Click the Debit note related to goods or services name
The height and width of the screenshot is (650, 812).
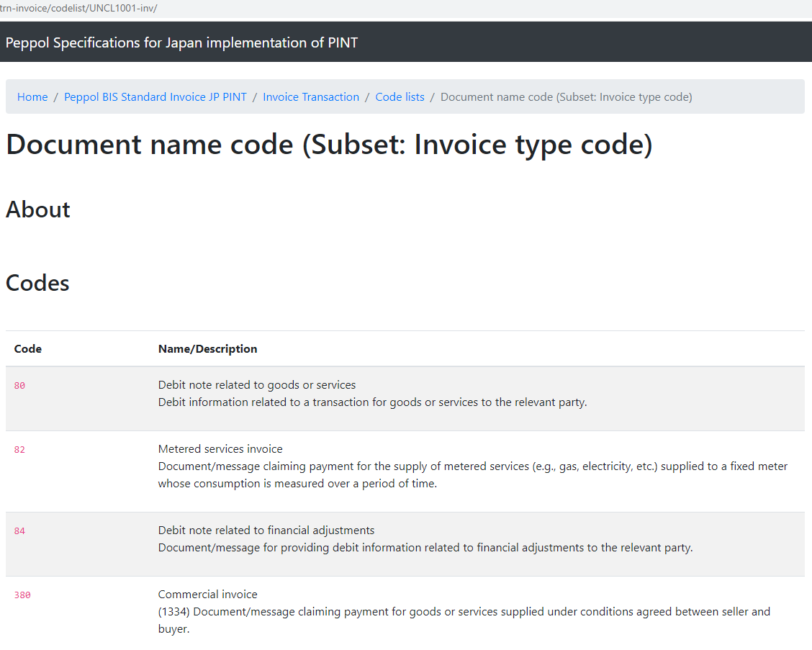coord(257,385)
